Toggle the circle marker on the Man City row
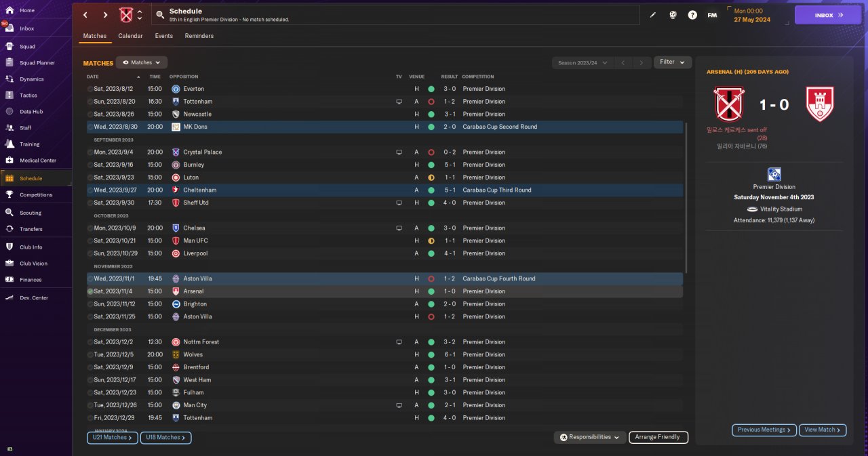 (x=90, y=405)
